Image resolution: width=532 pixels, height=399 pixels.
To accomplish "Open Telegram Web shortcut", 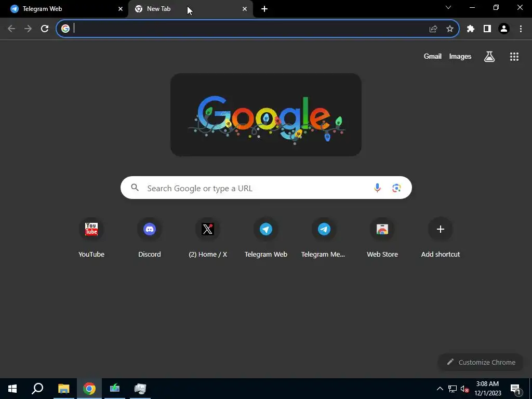I will pos(266,237).
